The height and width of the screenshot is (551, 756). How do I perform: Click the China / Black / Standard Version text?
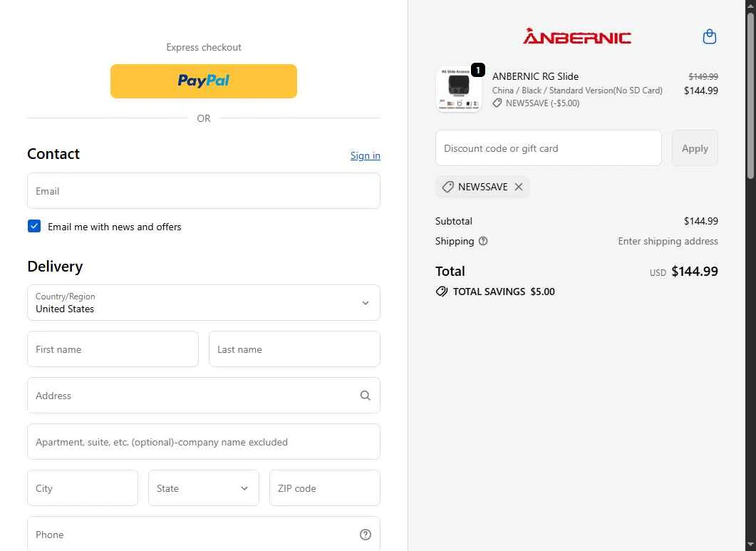pos(577,91)
